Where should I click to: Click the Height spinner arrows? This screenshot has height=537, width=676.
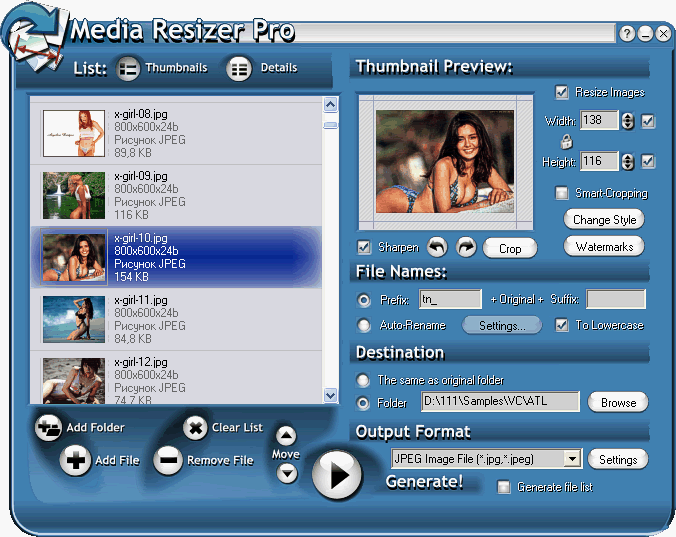628,162
